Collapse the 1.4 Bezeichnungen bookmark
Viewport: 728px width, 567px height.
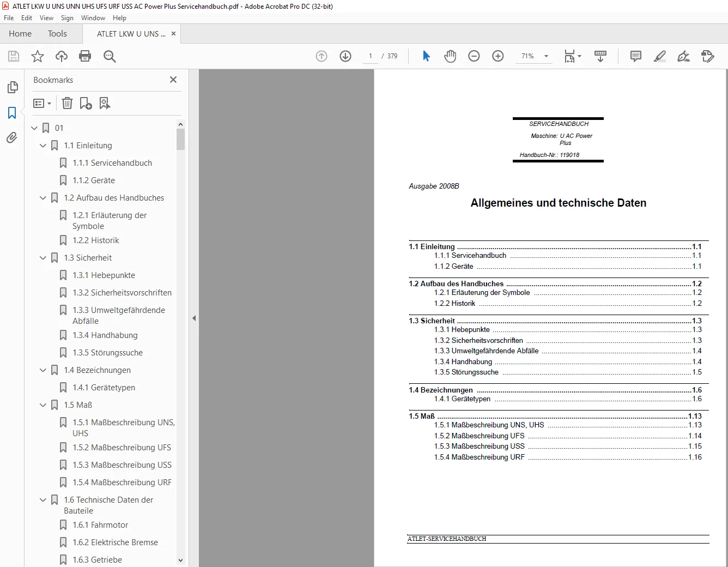(x=43, y=370)
